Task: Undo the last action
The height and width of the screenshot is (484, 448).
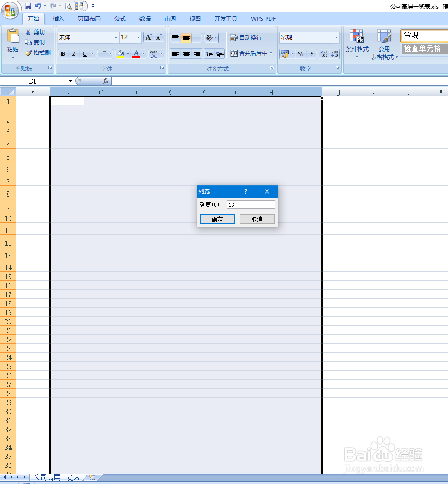Action: (x=38, y=6)
